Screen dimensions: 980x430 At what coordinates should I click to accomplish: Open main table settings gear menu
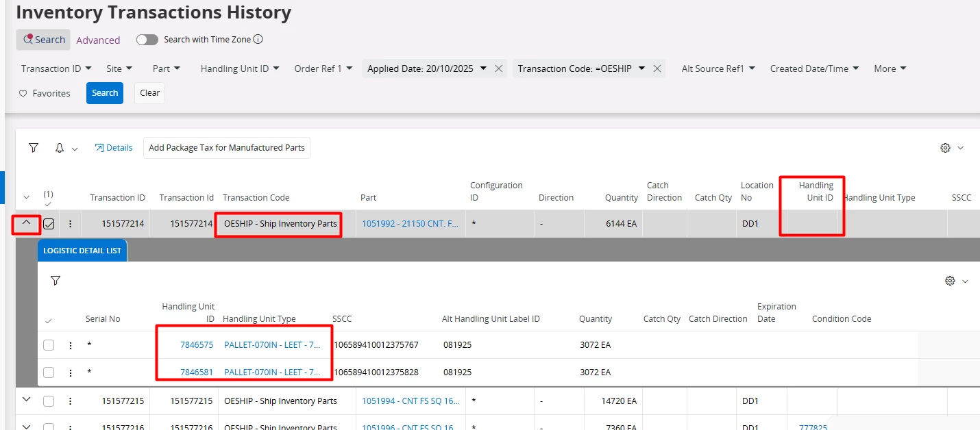click(946, 148)
